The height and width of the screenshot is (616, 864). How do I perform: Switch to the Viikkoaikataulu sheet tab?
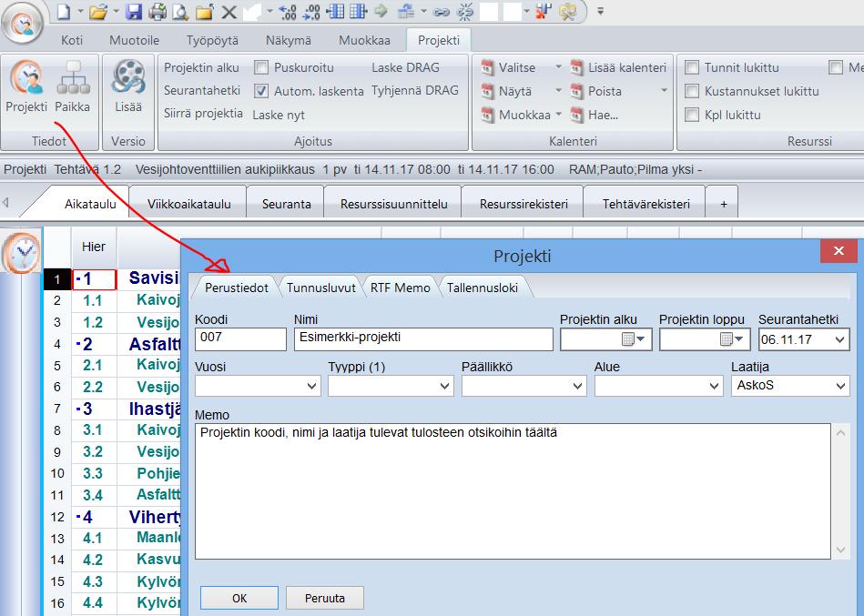(x=189, y=204)
